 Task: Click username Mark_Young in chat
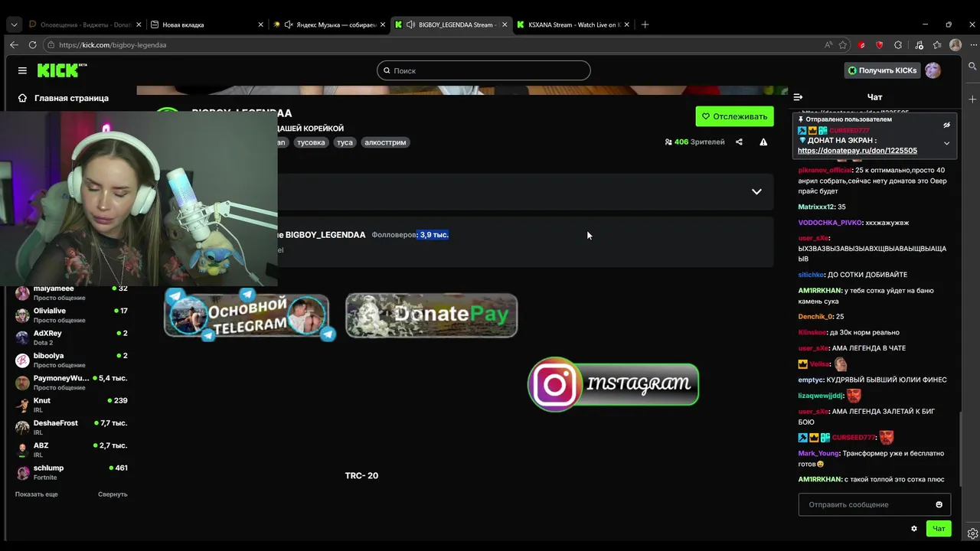point(818,453)
